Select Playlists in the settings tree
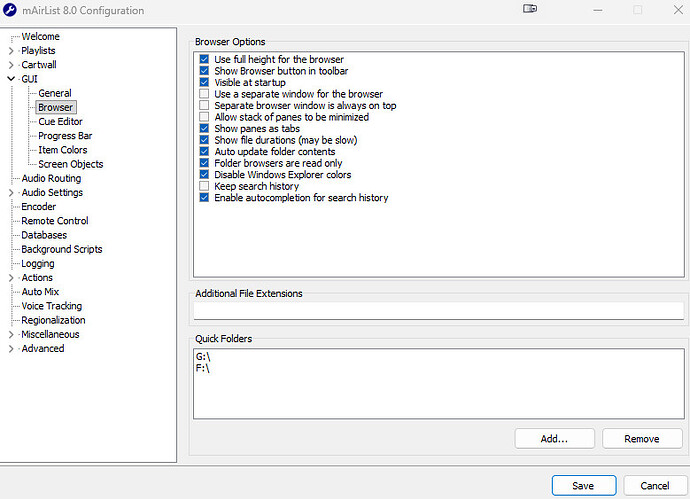 tap(38, 51)
